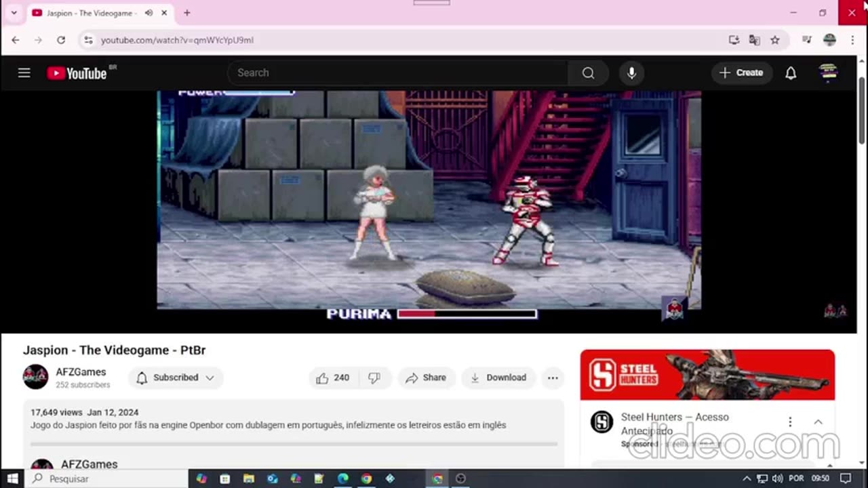This screenshot has height=488, width=868.
Task: Open Windows Start menu
Action: point(12,479)
